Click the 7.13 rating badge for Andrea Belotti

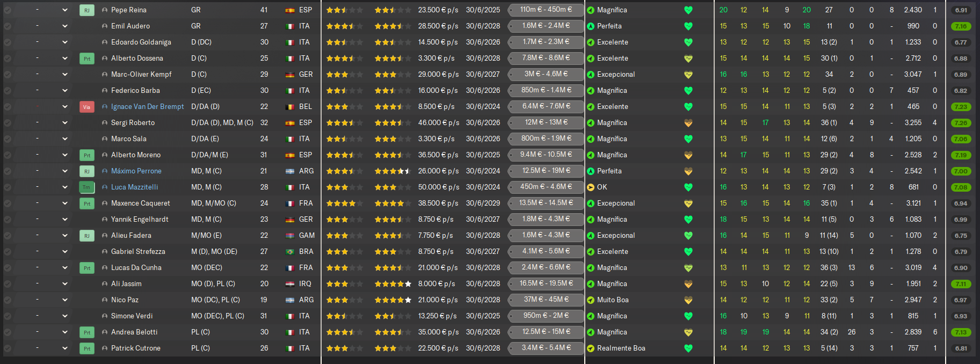961,332
